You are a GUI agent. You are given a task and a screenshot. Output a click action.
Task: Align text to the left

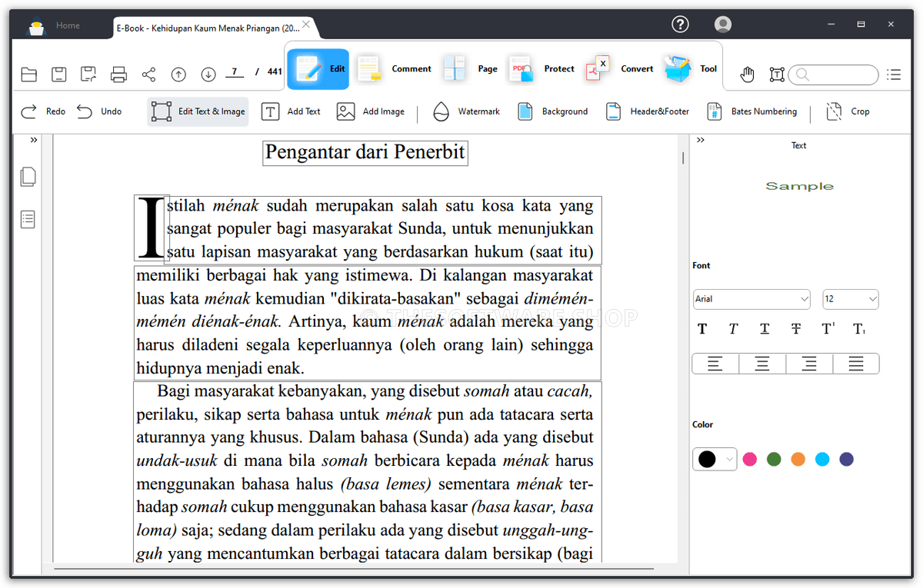click(x=715, y=364)
